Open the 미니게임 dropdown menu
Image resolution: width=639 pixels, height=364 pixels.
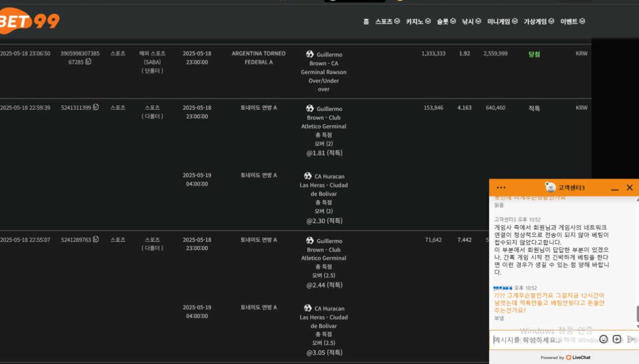tap(502, 21)
